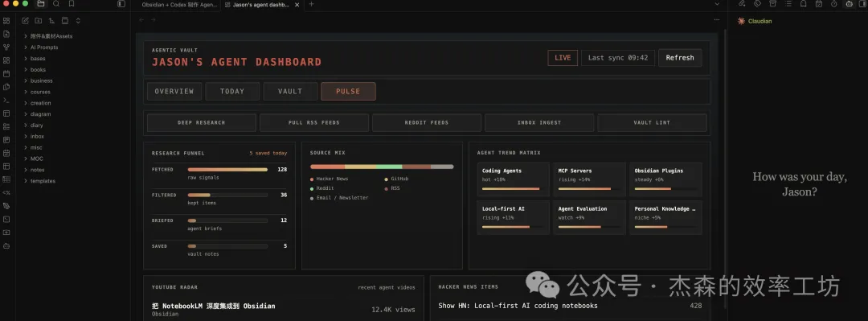Open the tags panel icon at top right
Viewport: 868px width, 321px height.
pos(757,4)
